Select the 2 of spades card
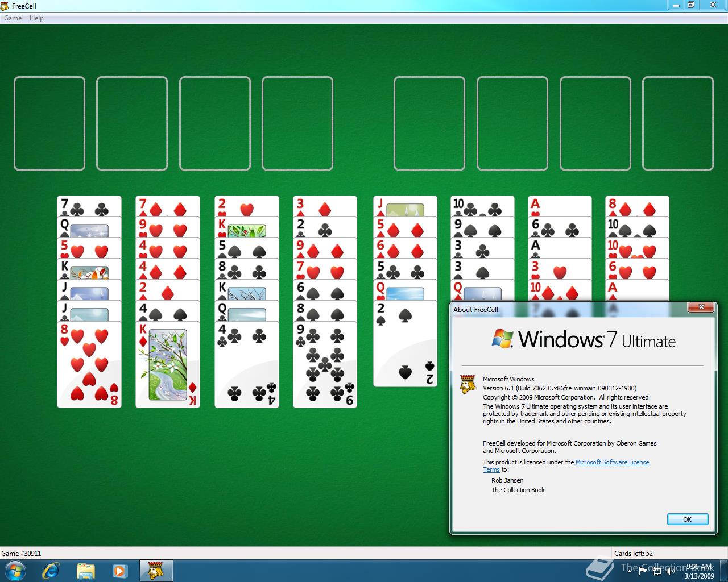Image resolution: width=728 pixels, height=582 pixels. point(405,344)
